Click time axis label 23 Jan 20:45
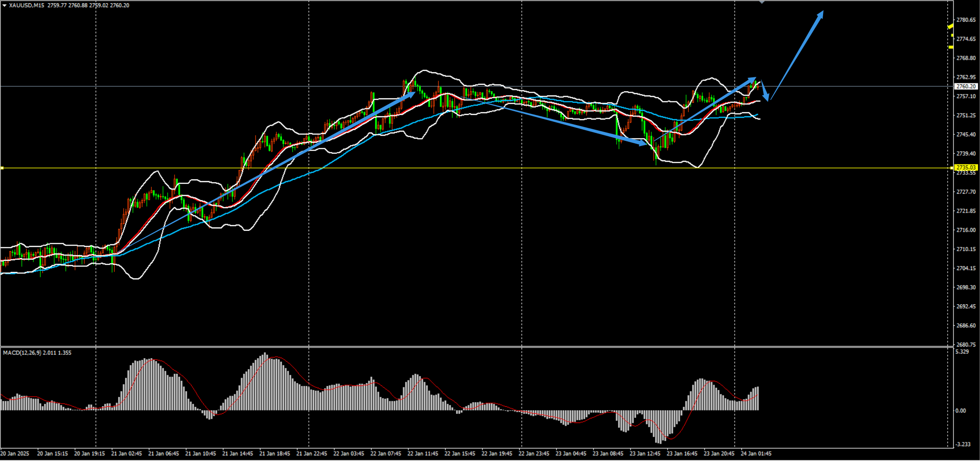The height and width of the screenshot is (461, 980). (719, 454)
